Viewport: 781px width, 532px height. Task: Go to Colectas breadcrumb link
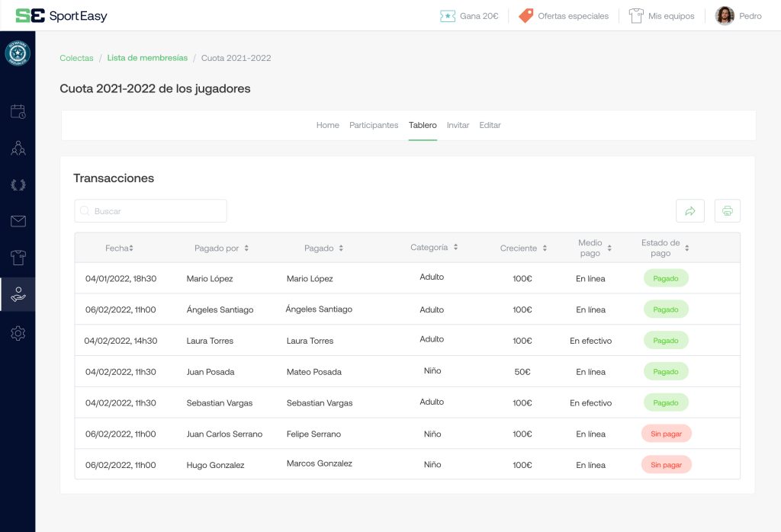click(x=76, y=58)
